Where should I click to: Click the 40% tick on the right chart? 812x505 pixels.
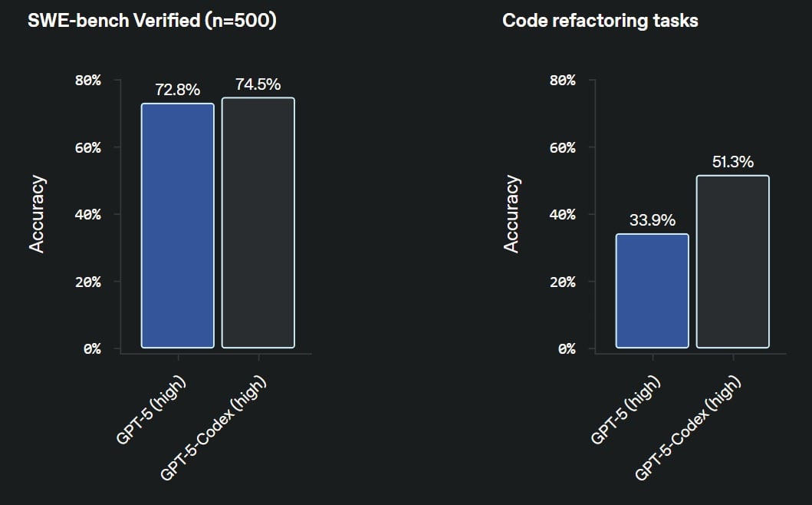coord(562,215)
